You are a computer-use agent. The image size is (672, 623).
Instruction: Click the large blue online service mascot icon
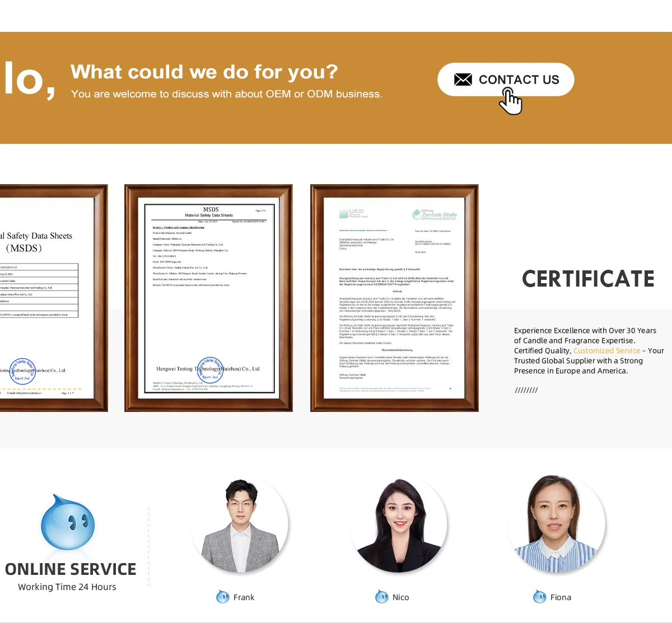click(68, 522)
